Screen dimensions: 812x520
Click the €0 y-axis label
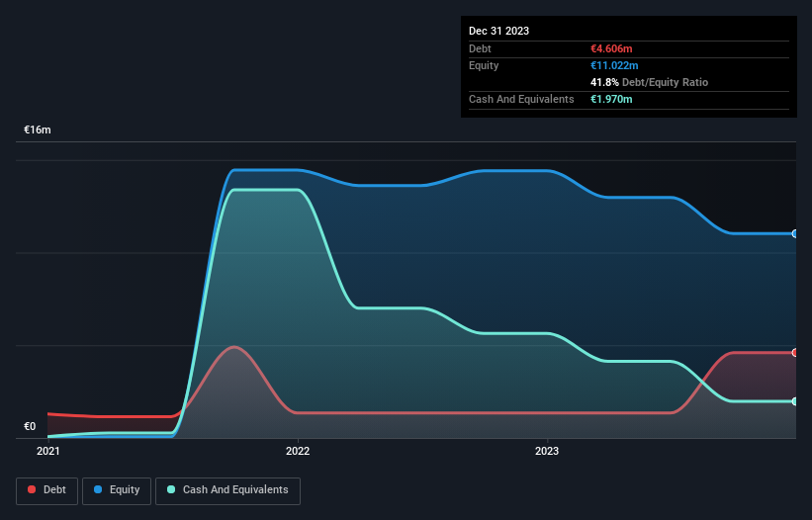[x=30, y=426]
